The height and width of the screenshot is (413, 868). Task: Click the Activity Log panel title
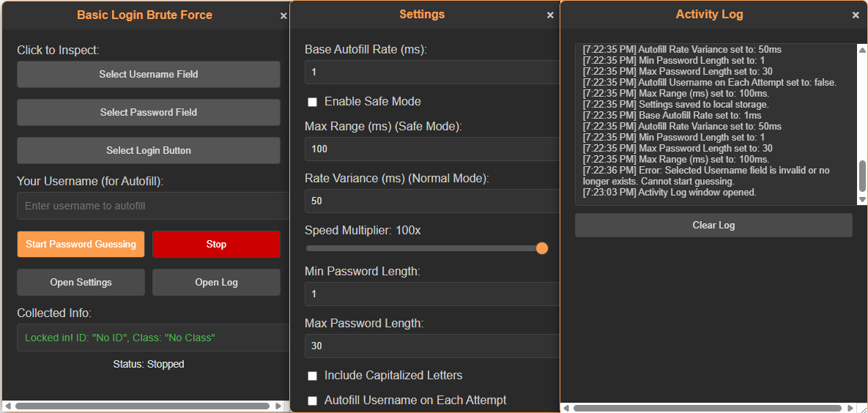[709, 15]
